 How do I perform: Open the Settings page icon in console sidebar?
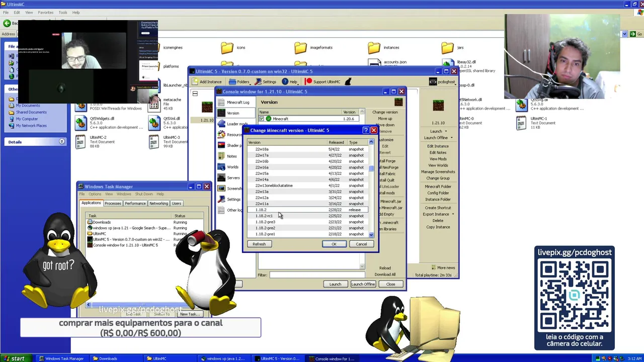coord(221,199)
